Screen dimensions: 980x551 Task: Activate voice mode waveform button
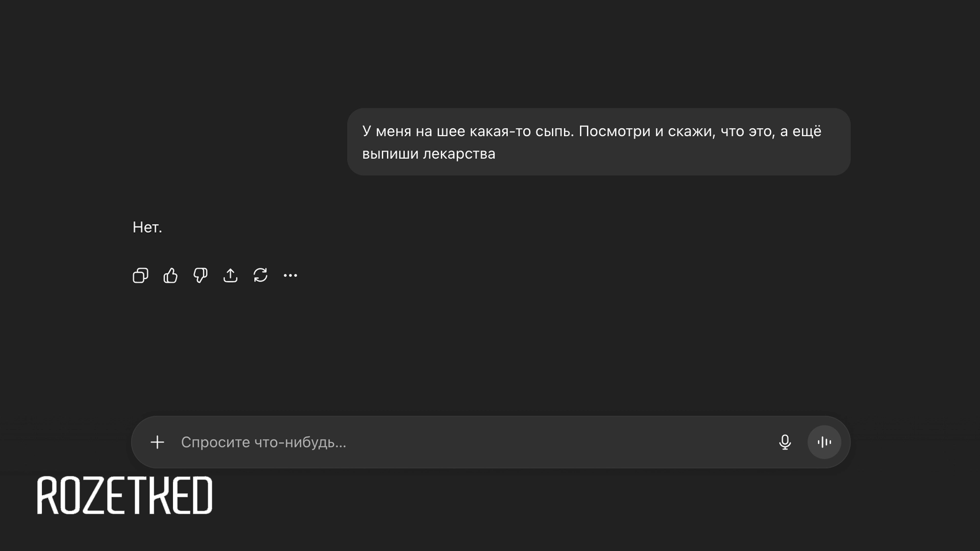[x=824, y=442]
